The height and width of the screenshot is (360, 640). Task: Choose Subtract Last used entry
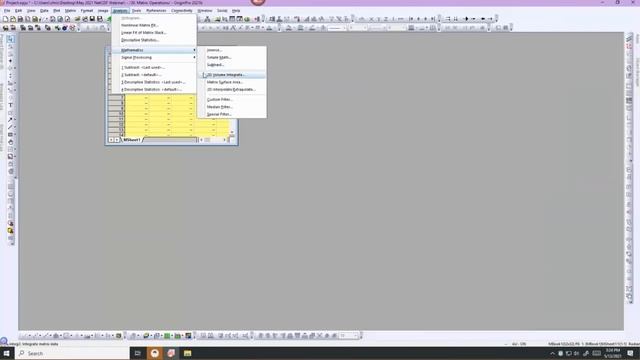coord(154,67)
